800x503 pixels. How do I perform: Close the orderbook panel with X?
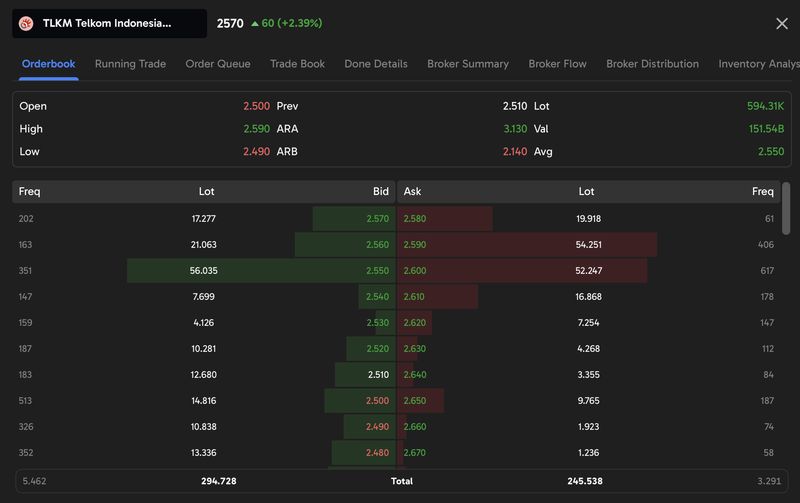[782, 23]
